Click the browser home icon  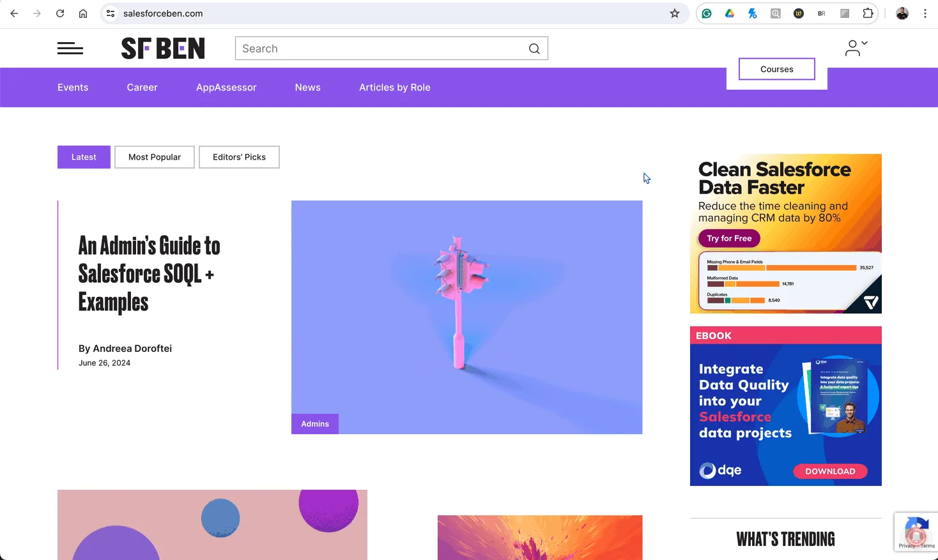(83, 13)
